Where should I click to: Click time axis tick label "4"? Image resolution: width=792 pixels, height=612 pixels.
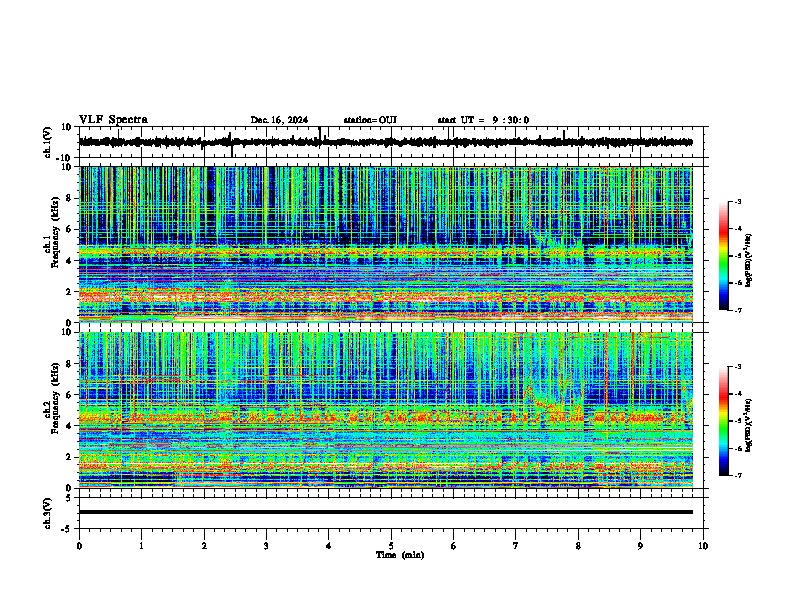pyautogui.click(x=329, y=546)
